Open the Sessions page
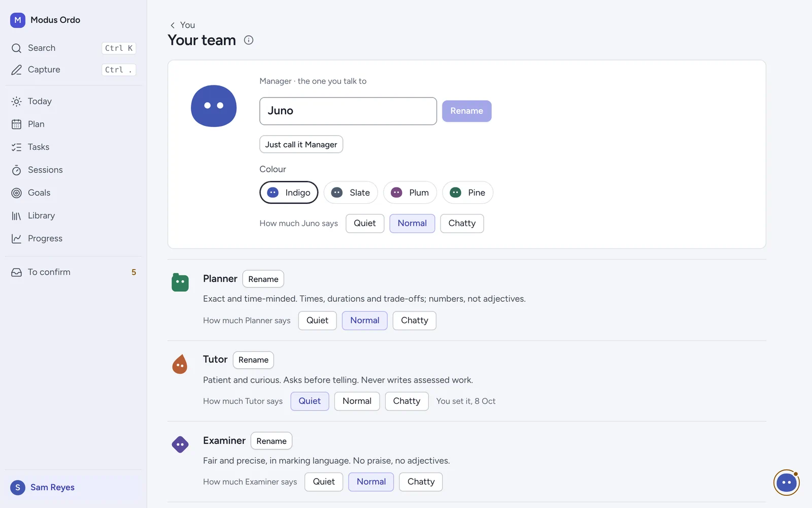The height and width of the screenshot is (508, 812). click(x=73, y=170)
